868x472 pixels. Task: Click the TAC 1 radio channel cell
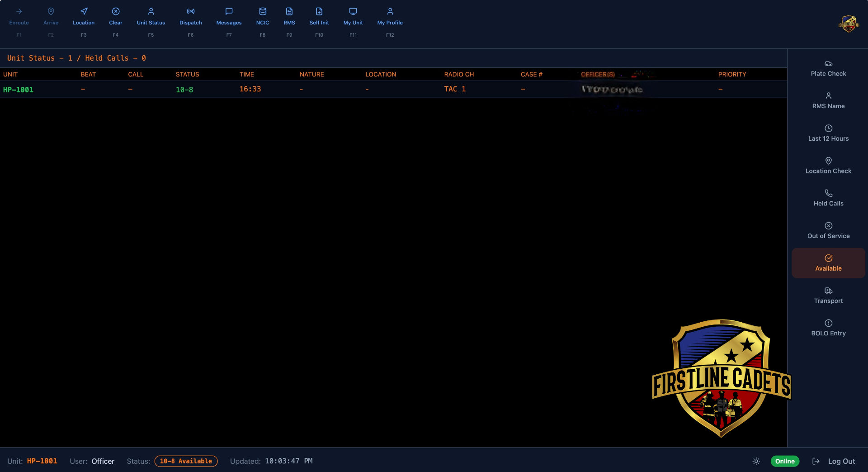click(455, 89)
